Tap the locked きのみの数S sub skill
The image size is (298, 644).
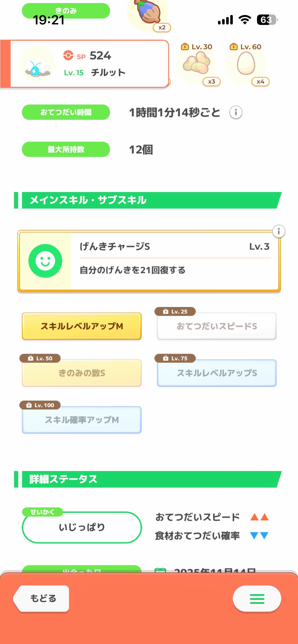coord(82,373)
